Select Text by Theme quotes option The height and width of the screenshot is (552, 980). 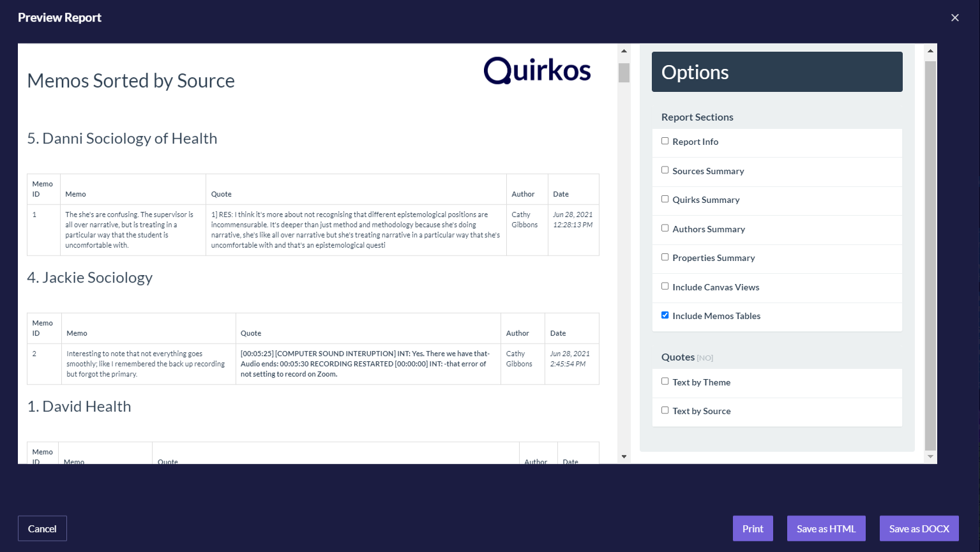(x=665, y=382)
